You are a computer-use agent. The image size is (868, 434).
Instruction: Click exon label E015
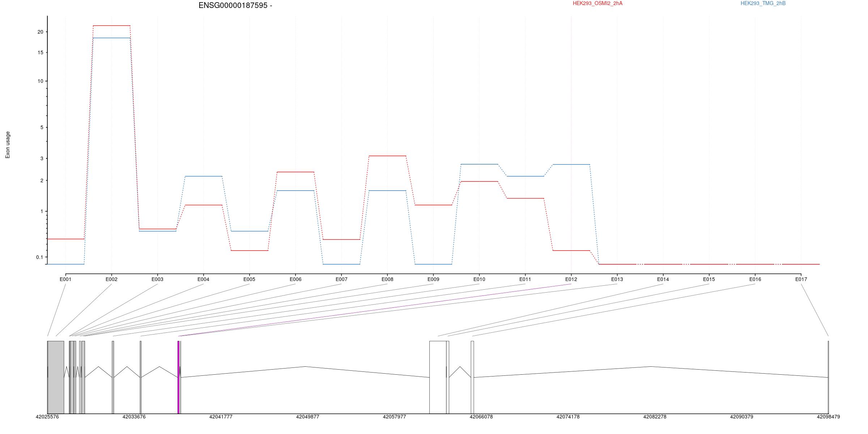click(x=709, y=279)
